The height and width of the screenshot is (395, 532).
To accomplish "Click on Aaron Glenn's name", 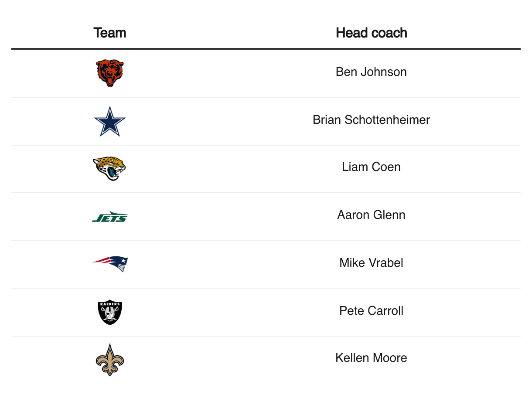I will (372, 215).
